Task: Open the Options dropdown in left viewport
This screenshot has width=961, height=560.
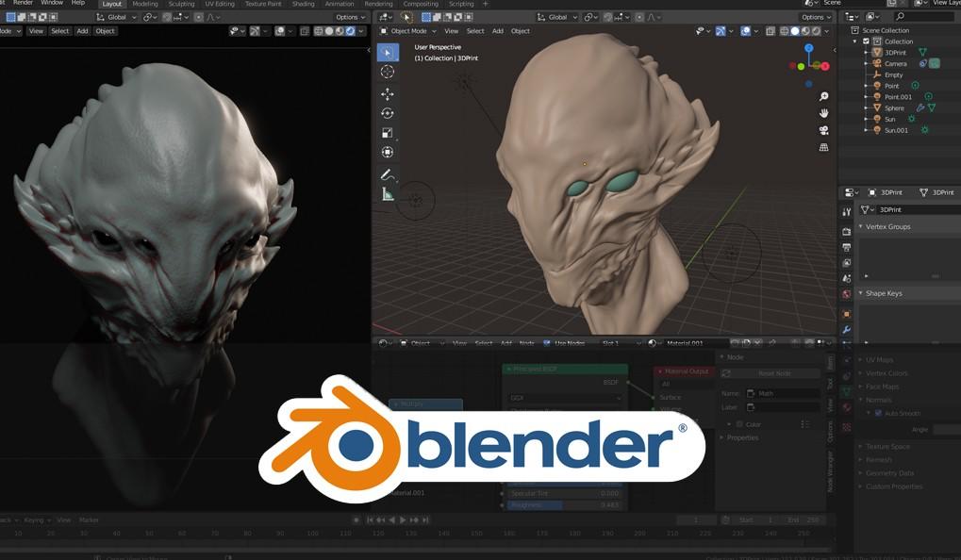Action: tap(350, 17)
